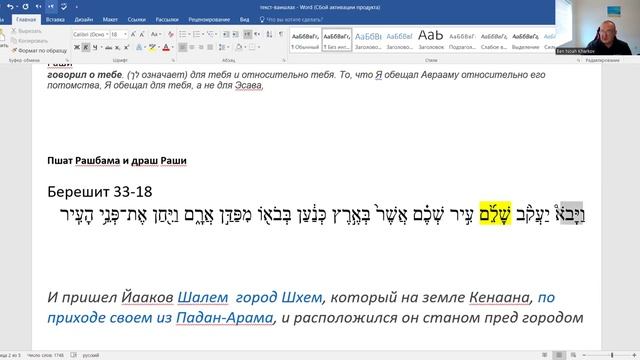The width and height of the screenshot is (640, 360).
Task: Click the Cut (Вырезать) command
Action: tap(26, 31)
